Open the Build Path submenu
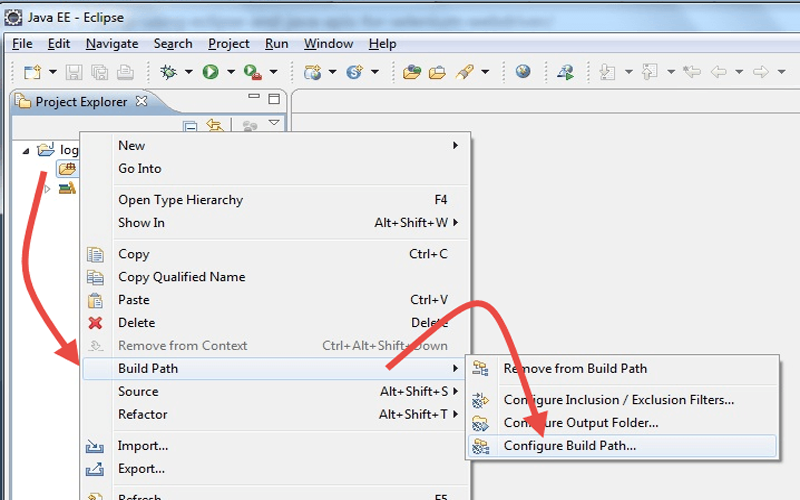Screen dimensions: 800x500 pos(274,368)
